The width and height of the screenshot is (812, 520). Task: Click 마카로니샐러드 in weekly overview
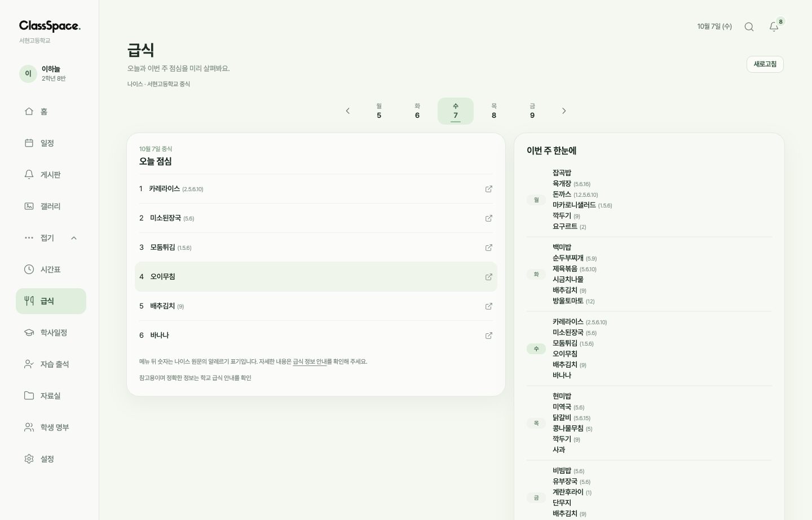tap(574, 205)
